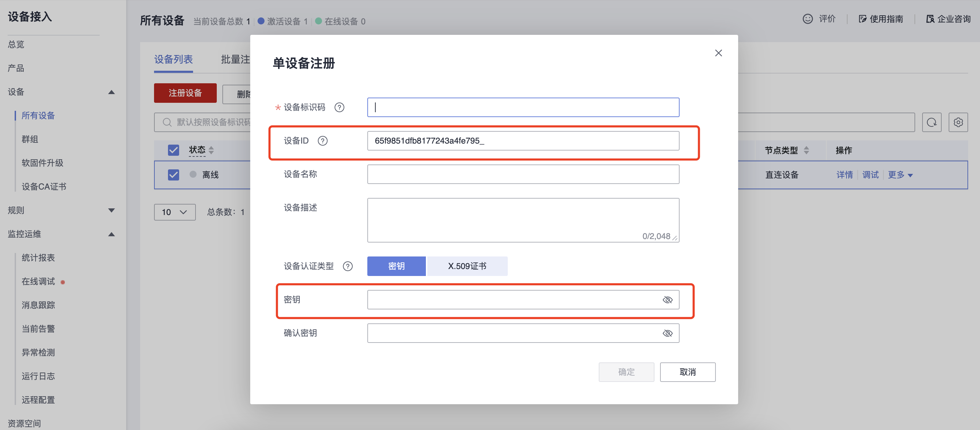Open the page size dropdown showing 10

[175, 212]
